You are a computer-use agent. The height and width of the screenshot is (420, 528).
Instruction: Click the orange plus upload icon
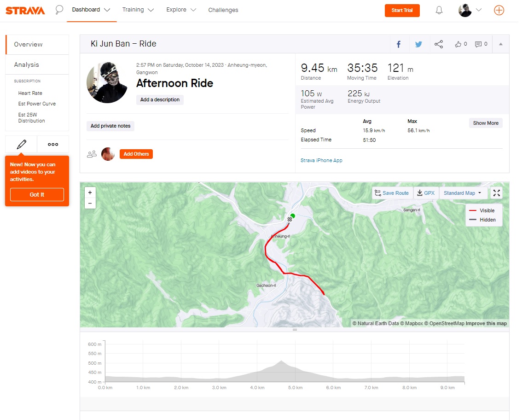pos(499,10)
